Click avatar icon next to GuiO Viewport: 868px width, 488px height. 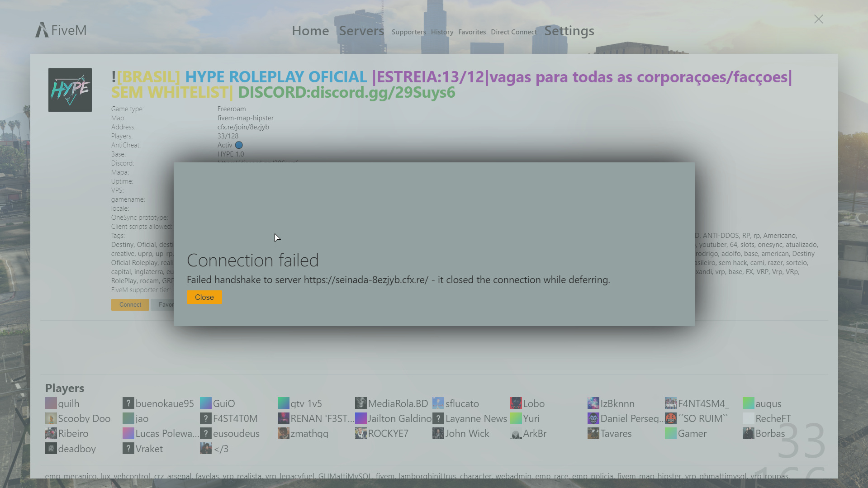tap(206, 403)
